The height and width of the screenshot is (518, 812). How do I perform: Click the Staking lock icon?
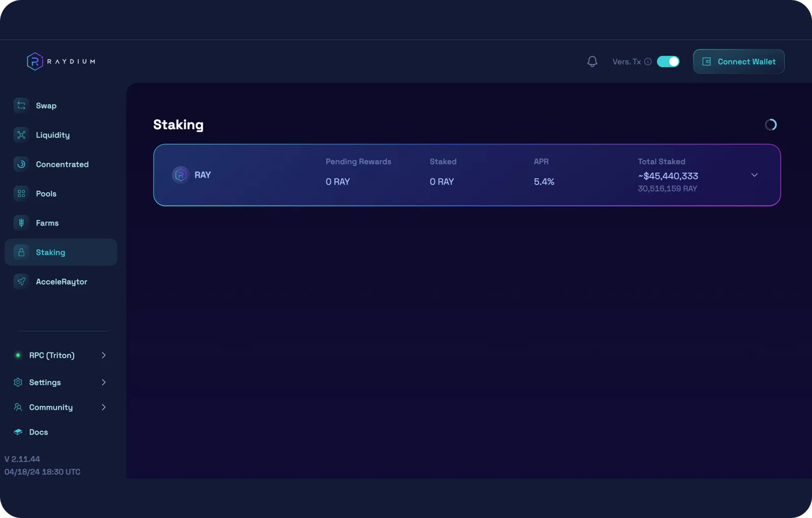(x=21, y=252)
